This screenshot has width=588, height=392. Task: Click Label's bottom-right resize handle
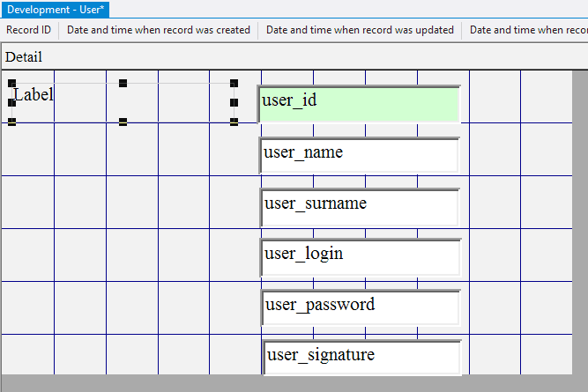pyautogui.click(x=234, y=122)
